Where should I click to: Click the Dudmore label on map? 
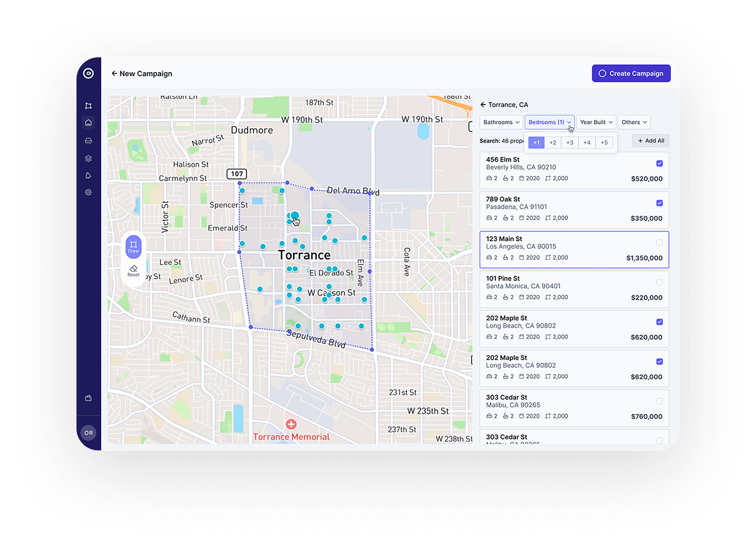(x=252, y=130)
